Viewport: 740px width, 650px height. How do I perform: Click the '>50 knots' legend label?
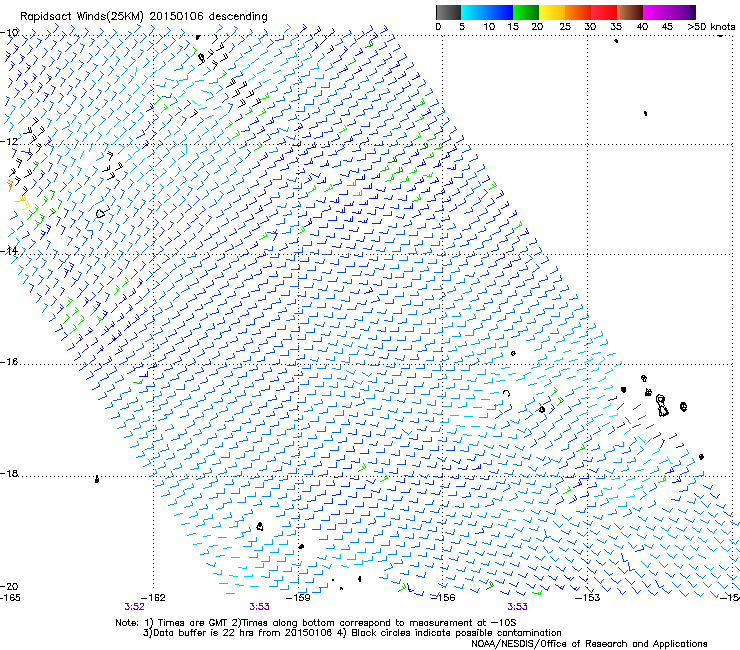711,27
